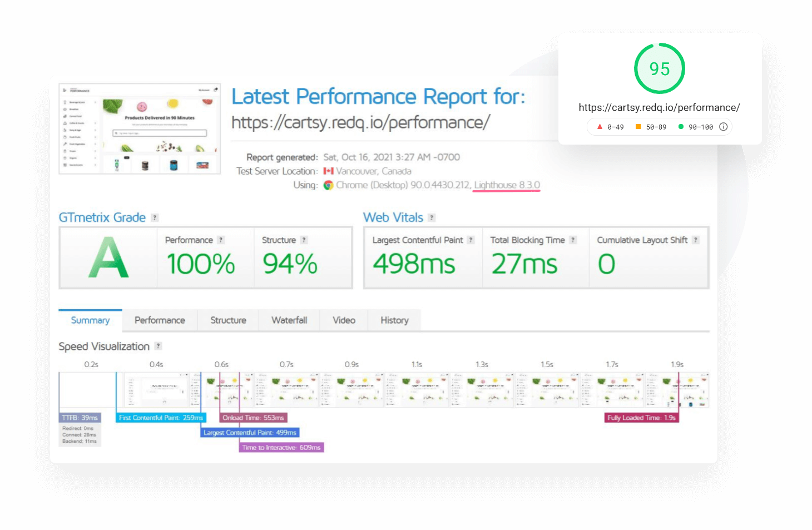Open the site screenshot thumbnail
This screenshot has height=530, width=812.
click(140, 128)
